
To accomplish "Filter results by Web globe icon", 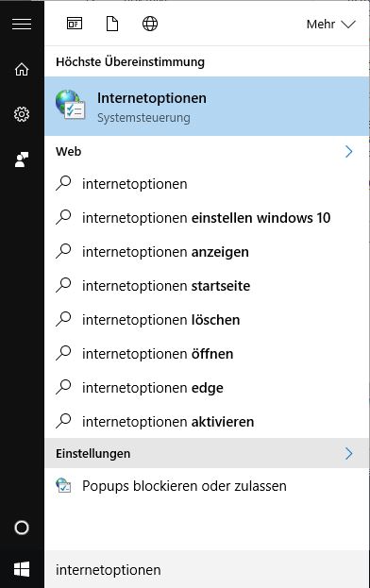I will pos(150,24).
